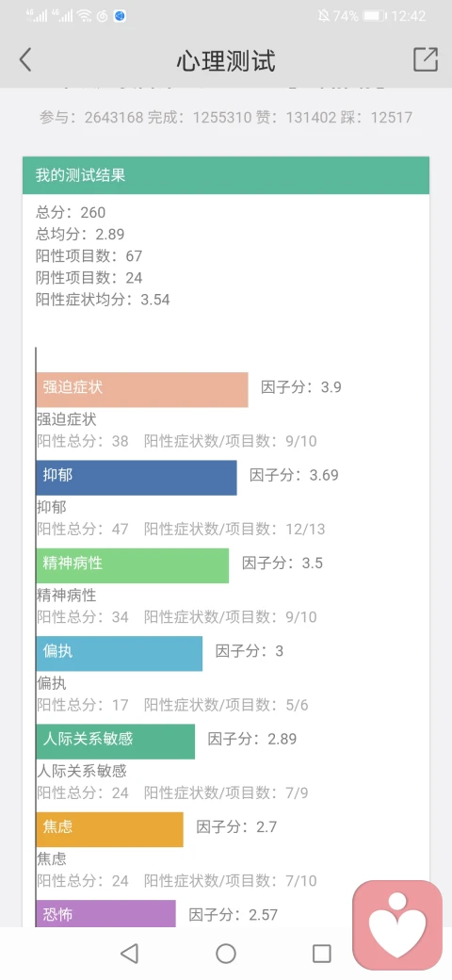Viewport: 452px width, 980px height.
Task: Tap the muted notification bell icon
Action: 323,16
